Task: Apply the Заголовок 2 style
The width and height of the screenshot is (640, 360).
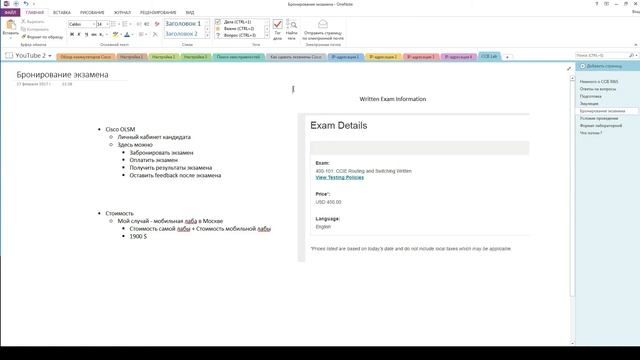Action: pyautogui.click(x=182, y=33)
